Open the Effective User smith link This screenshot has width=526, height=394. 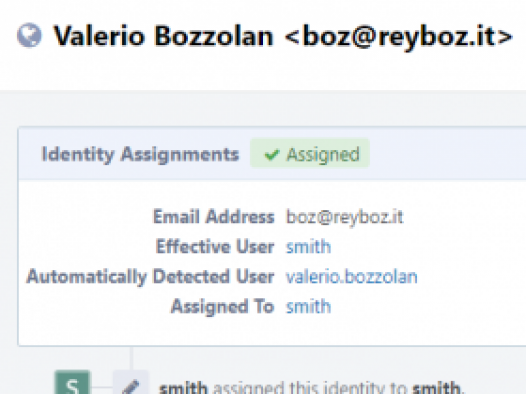(x=308, y=247)
